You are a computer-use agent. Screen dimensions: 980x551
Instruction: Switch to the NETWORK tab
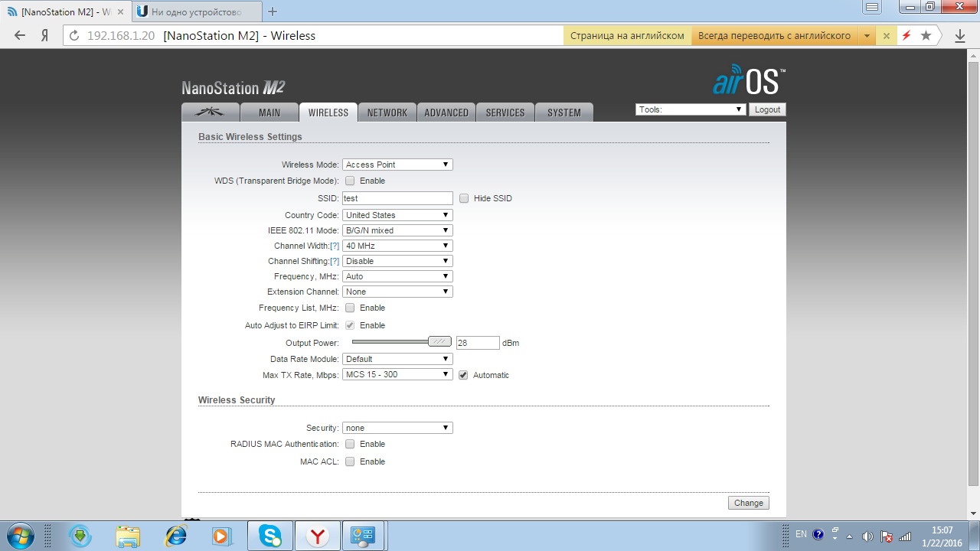(x=387, y=112)
